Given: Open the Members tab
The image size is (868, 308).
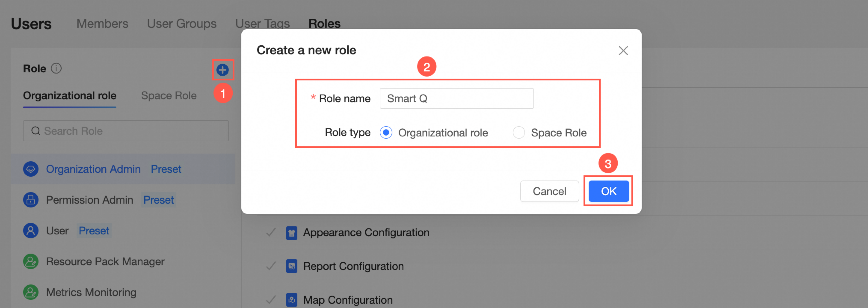Looking at the screenshot, I should [x=102, y=24].
